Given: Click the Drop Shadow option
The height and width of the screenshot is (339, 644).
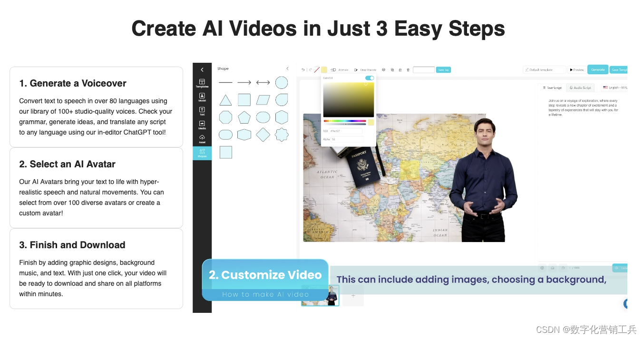Looking at the screenshot, I should pyautogui.click(x=365, y=70).
